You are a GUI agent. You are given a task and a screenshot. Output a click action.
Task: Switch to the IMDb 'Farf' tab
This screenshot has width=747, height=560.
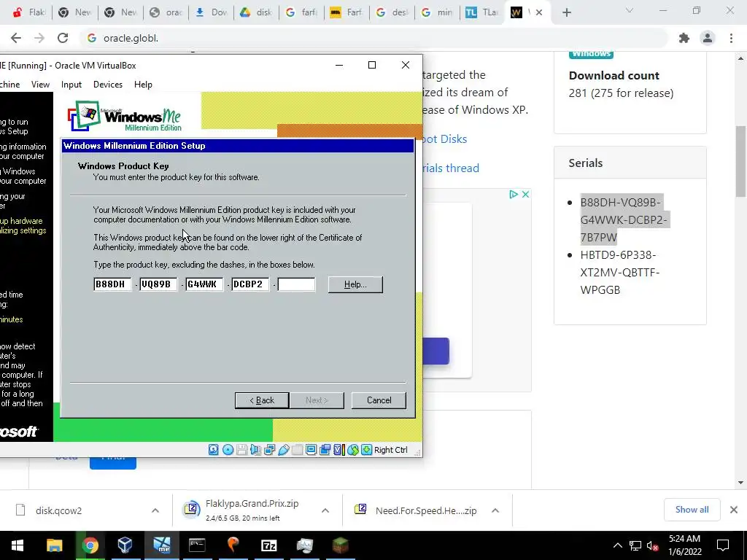[347, 13]
